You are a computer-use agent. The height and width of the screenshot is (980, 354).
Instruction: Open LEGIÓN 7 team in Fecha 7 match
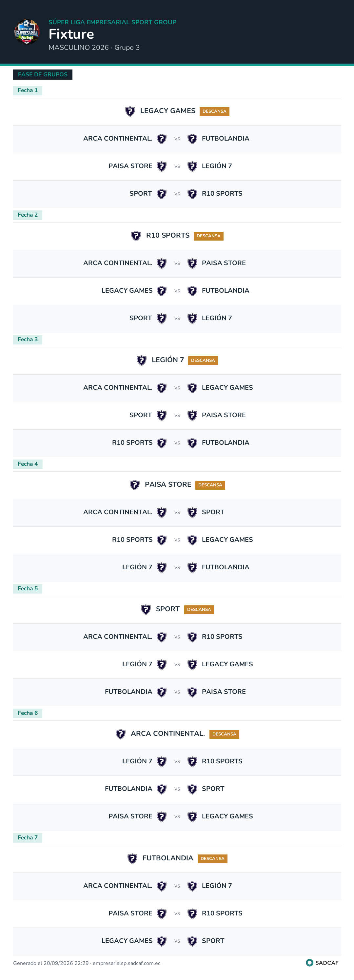pos(217,886)
